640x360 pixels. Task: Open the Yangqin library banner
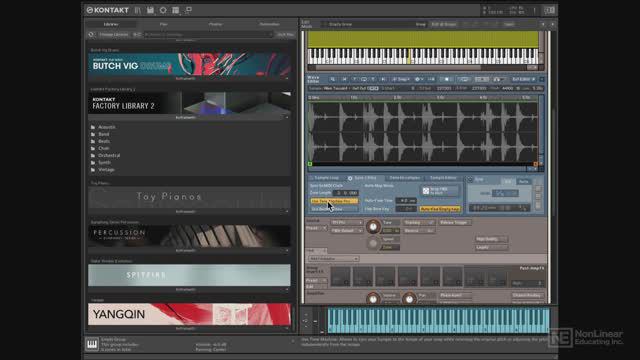pos(189,314)
